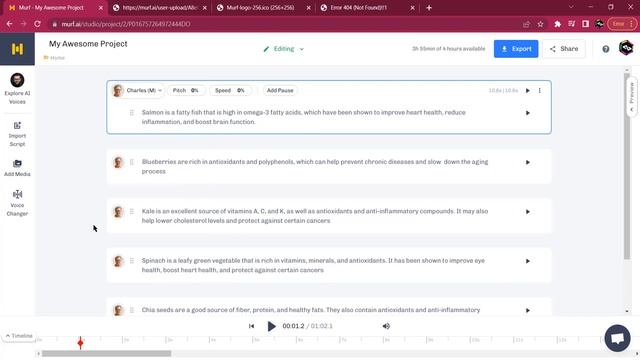This screenshot has width=640, height=360.
Task: Click the drag handle beside Spinach text
Action: [x=131, y=261]
